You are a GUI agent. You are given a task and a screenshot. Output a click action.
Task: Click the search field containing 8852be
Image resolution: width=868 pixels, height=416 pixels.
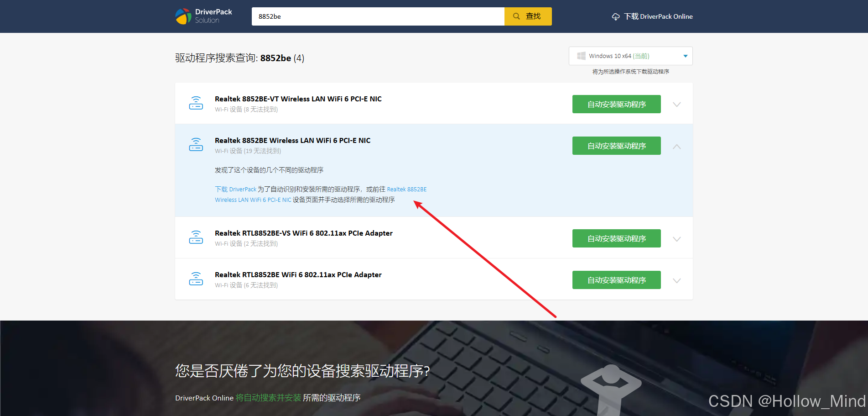point(378,16)
